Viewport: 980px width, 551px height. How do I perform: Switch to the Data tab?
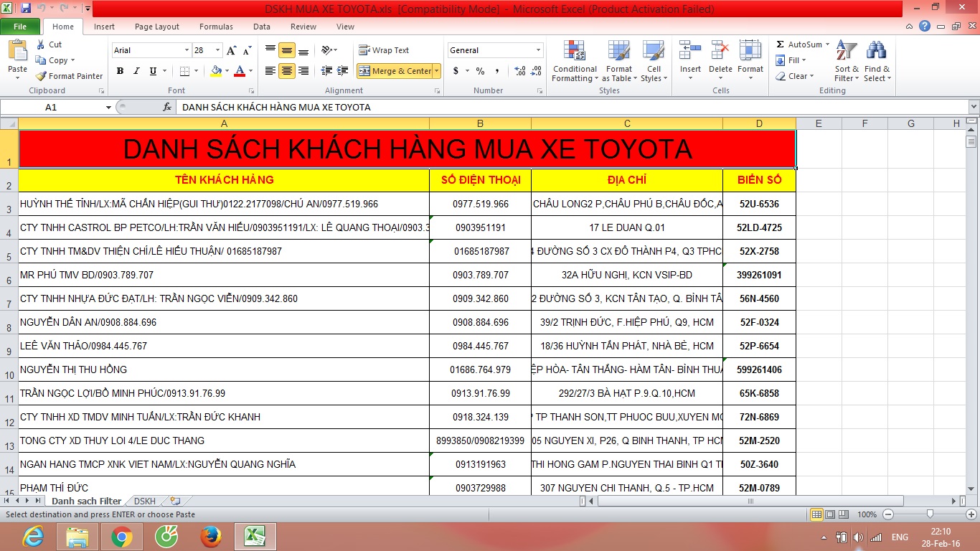(x=262, y=27)
